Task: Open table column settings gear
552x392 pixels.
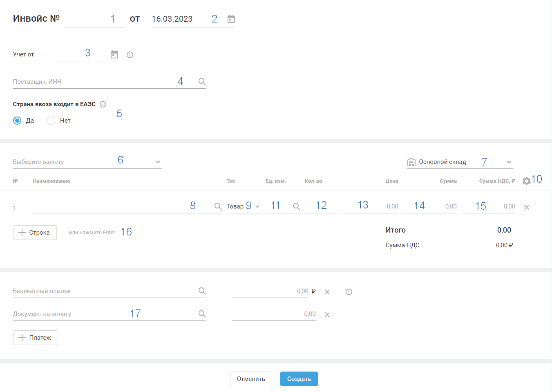Action: tap(527, 181)
